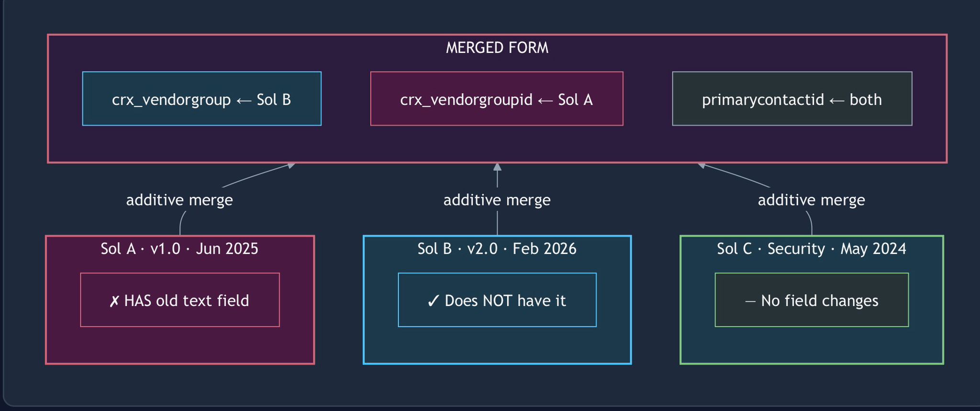This screenshot has height=411, width=980.
Task: Click the arrowhead of Sol B's merge arrow
Action: (497, 167)
